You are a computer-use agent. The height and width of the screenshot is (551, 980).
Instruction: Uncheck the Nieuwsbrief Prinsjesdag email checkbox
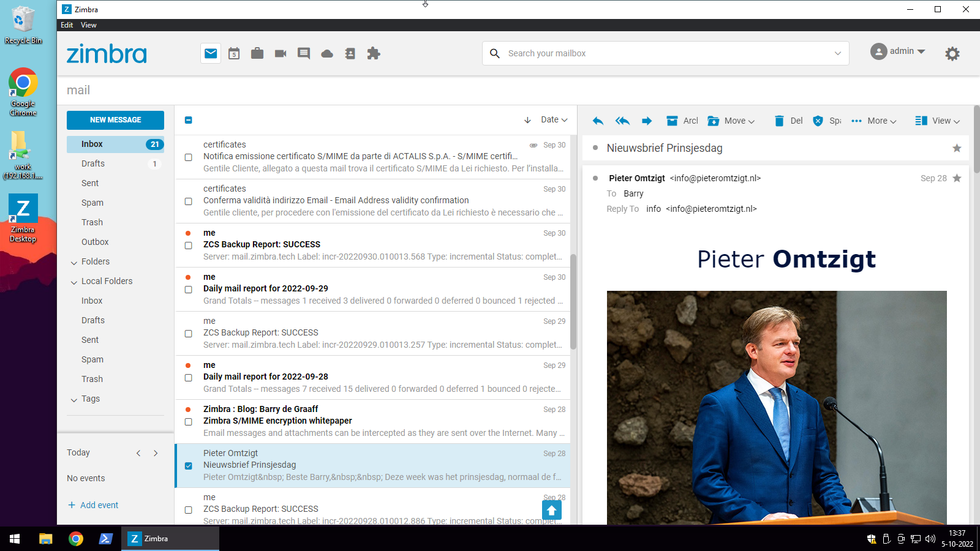tap(188, 466)
